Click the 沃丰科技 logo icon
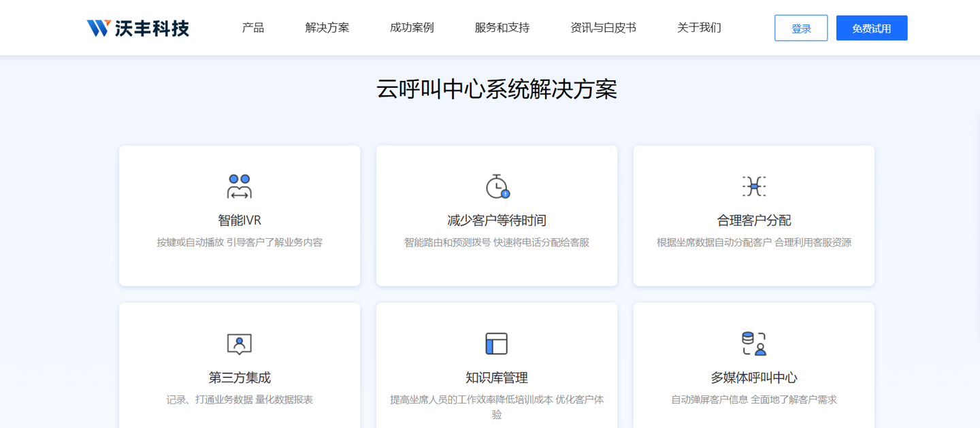 [98, 28]
